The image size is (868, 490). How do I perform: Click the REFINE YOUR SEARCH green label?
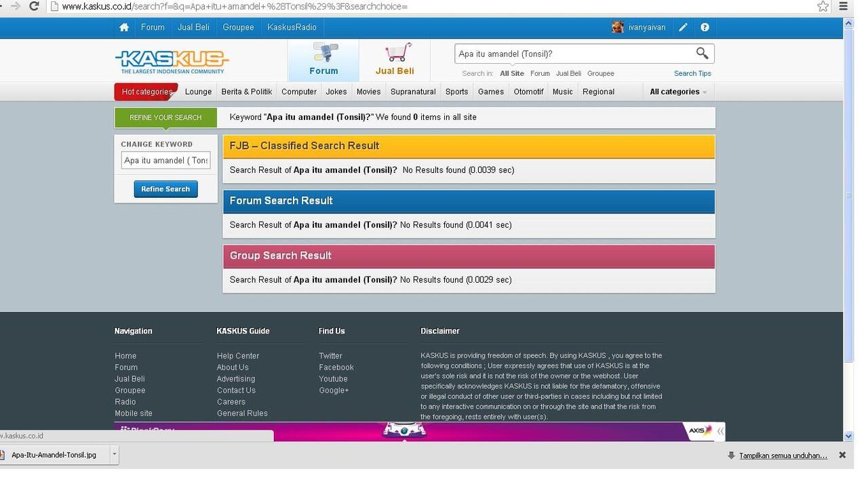[x=165, y=117]
